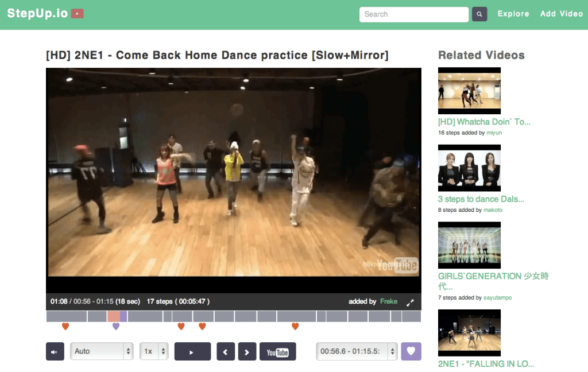Open the video on YouTube button
The height and width of the screenshot is (372, 588).
click(x=277, y=351)
